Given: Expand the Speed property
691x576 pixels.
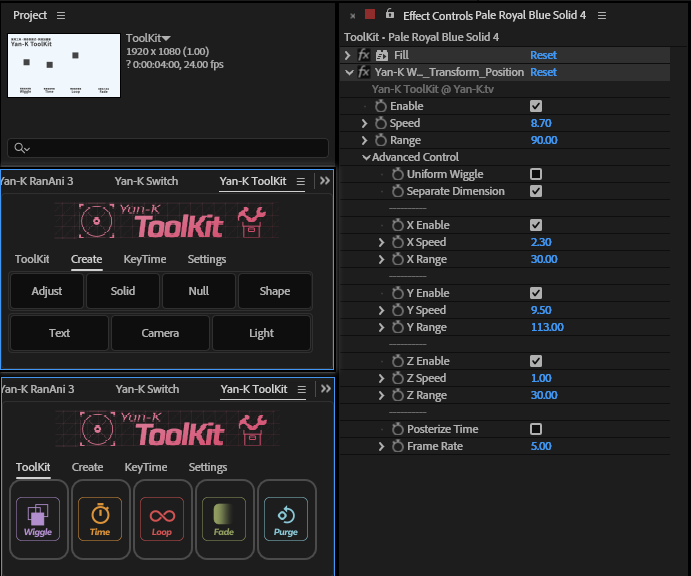Looking at the screenshot, I should [x=364, y=123].
